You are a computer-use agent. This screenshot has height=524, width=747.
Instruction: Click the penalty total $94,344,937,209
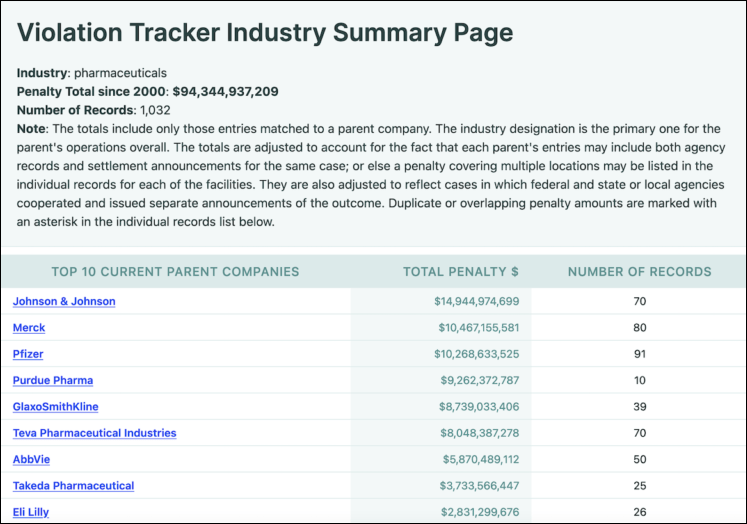[225, 91]
